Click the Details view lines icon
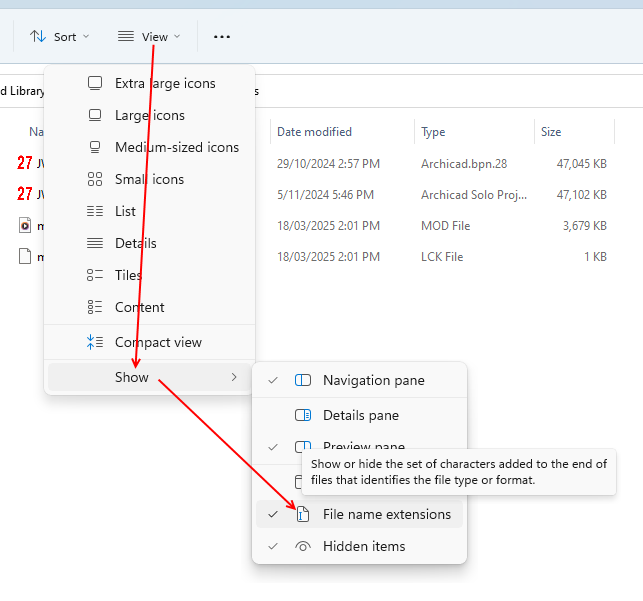 tap(95, 243)
